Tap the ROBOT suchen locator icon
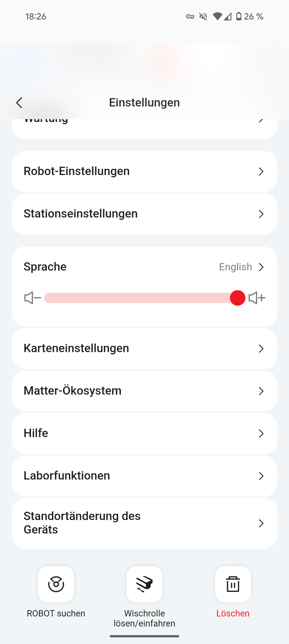 point(56,584)
